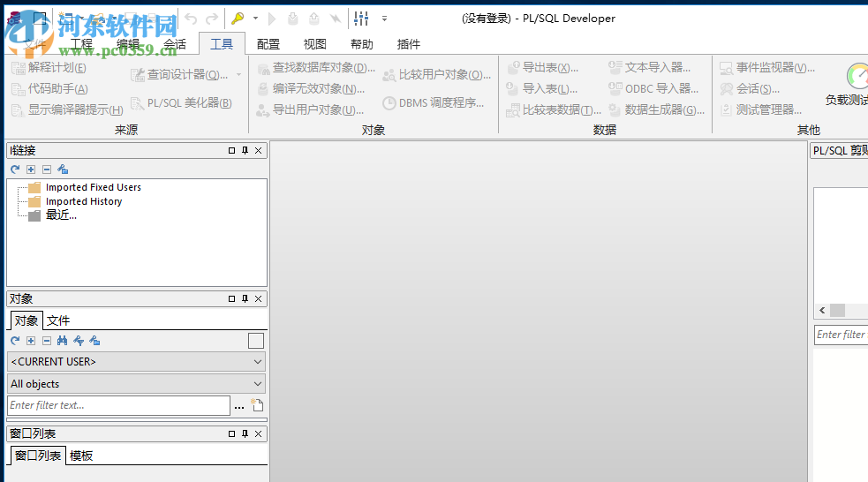Viewport: 868px width, 482px height.
Task: Click 查询设计器(Q) button
Action: click(x=180, y=75)
